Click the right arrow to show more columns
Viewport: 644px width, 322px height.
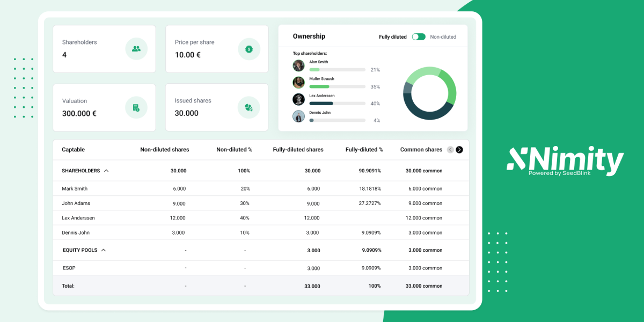459,150
